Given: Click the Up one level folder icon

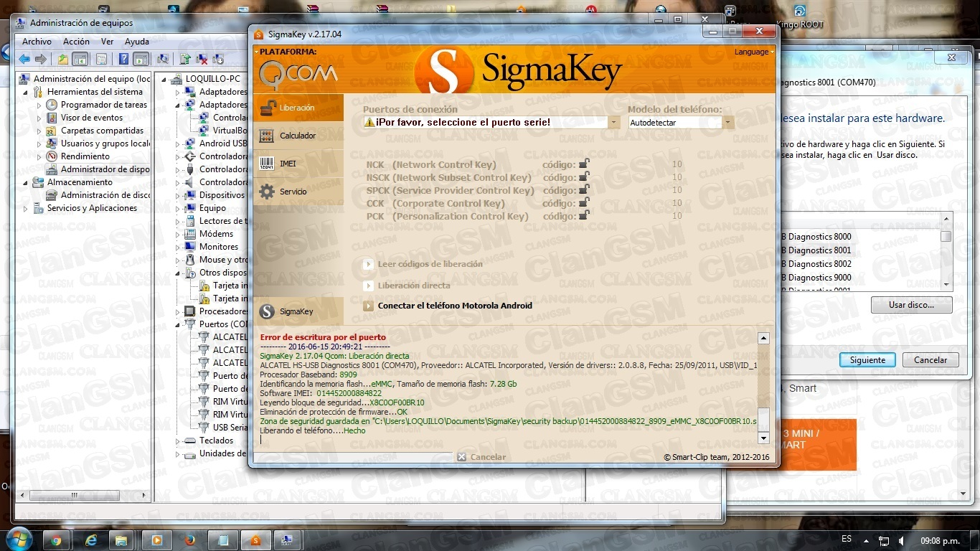Looking at the screenshot, I should 63,59.
